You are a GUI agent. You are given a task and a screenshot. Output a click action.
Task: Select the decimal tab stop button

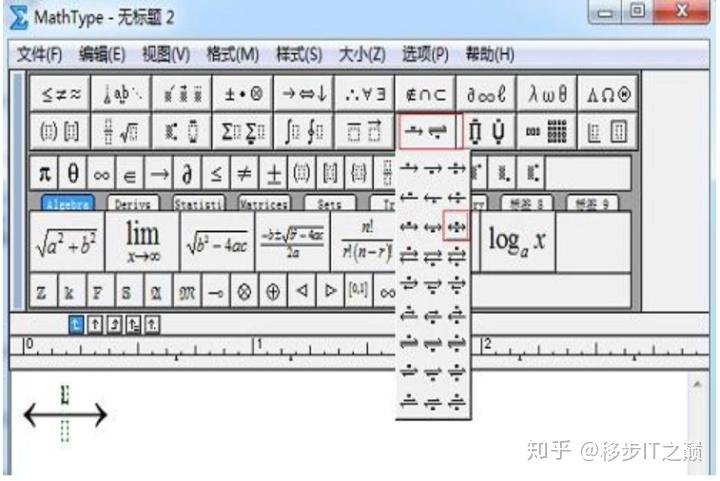[x=152, y=324]
